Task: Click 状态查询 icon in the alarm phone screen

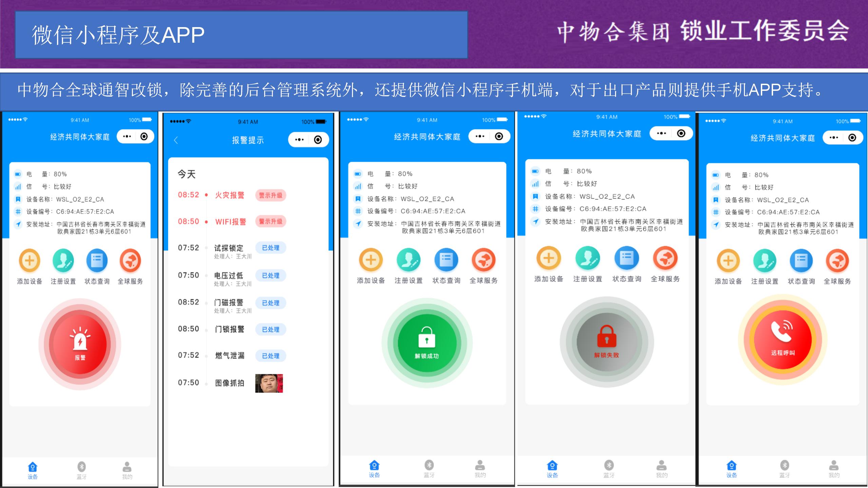Action: click(97, 261)
